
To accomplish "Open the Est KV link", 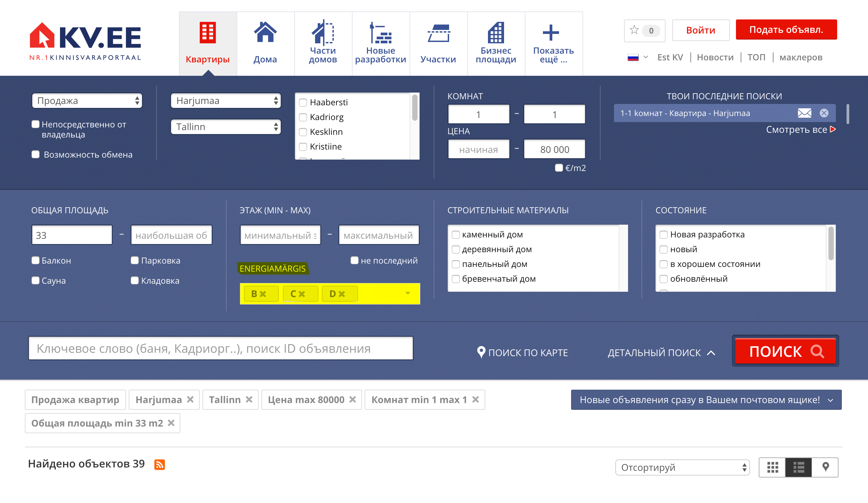I will tap(670, 57).
